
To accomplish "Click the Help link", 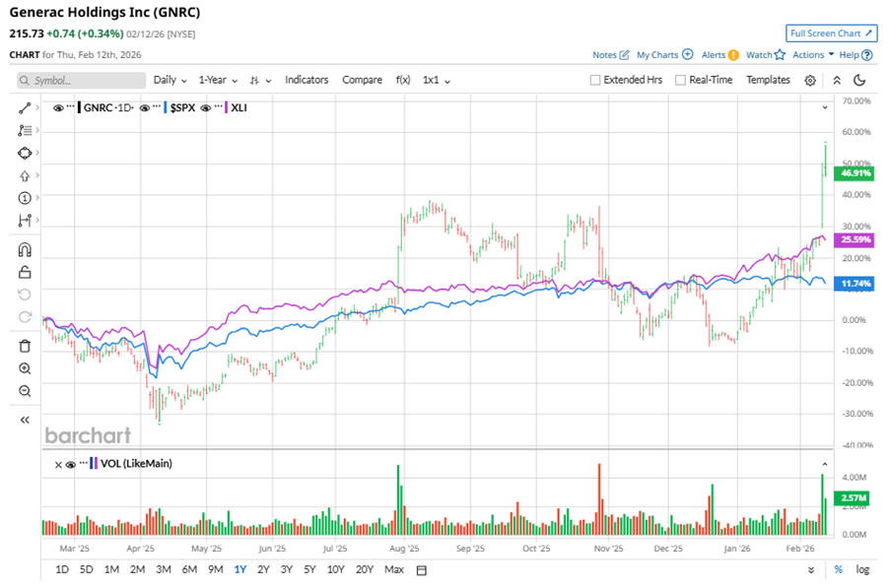I will point(849,55).
